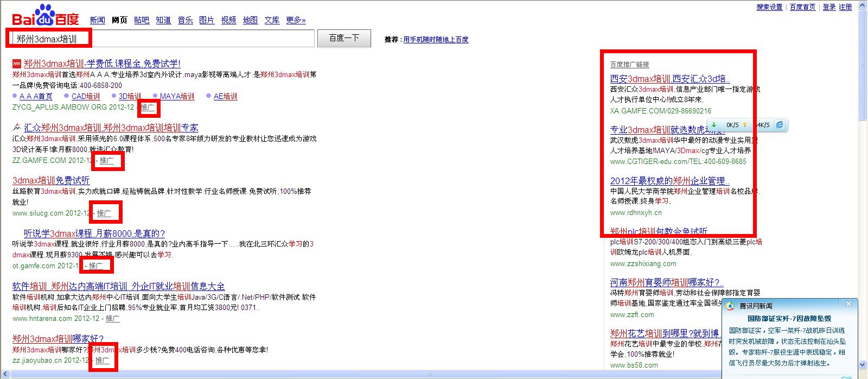The height and width of the screenshot is (379, 868).
Task: Click the 登录 link
Action: [829, 7]
